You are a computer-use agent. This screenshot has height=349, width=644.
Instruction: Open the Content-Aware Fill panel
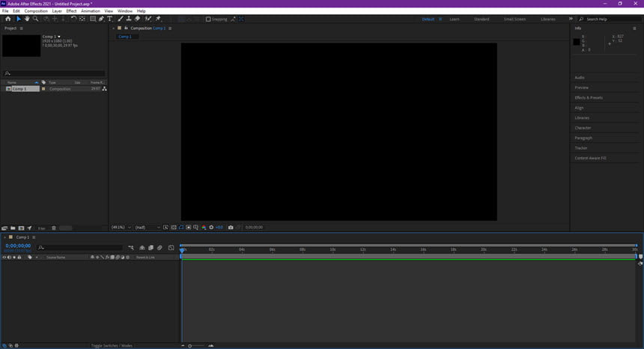[x=590, y=158]
